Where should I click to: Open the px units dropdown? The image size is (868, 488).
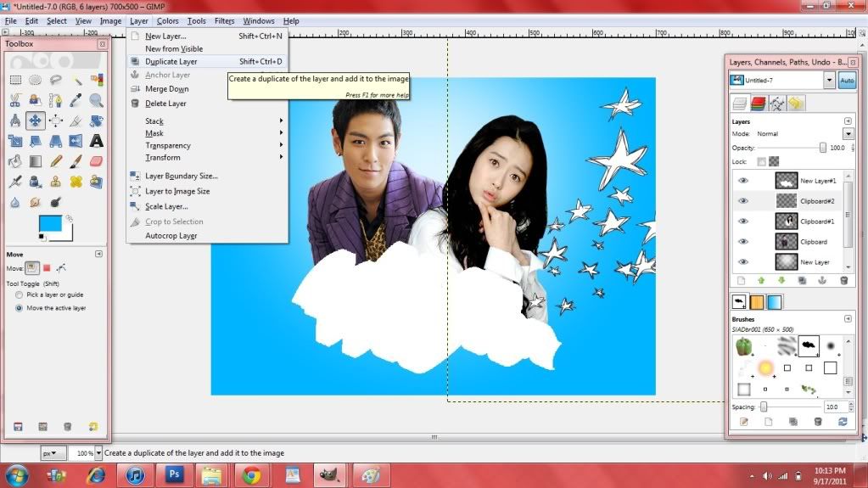(x=53, y=453)
